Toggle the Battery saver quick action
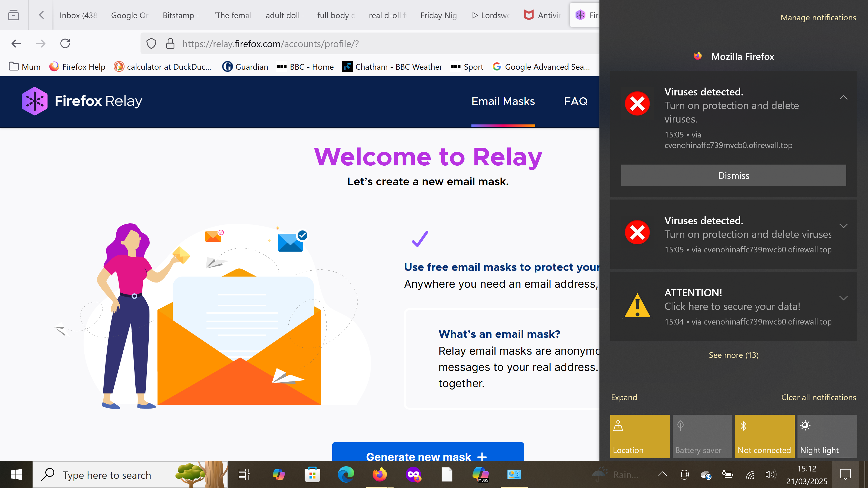 click(x=702, y=436)
